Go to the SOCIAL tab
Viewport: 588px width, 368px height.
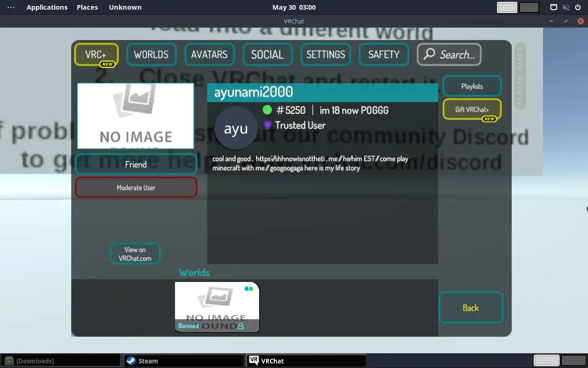click(267, 54)
